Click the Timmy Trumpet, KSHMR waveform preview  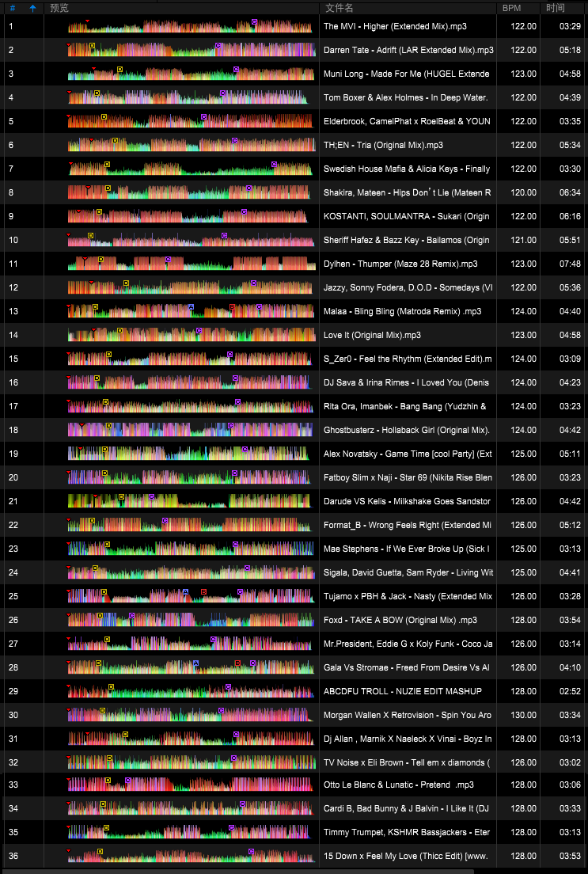click(189, 832)
